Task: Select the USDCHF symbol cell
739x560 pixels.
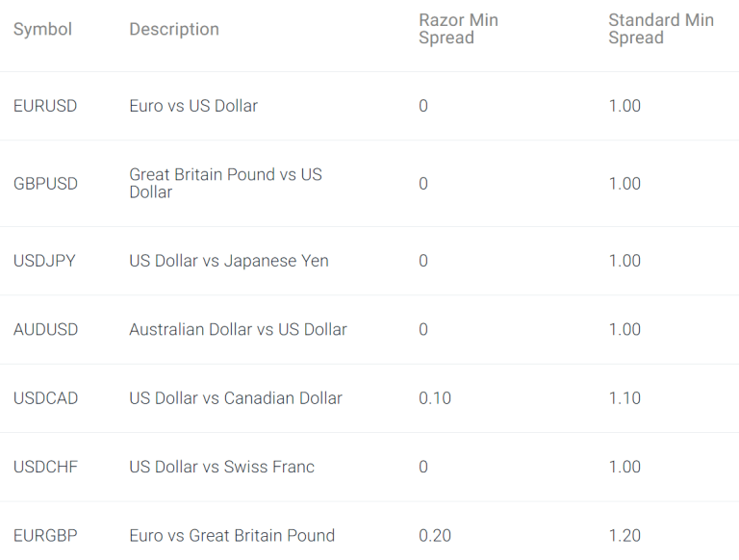Action: coord(45,467)
